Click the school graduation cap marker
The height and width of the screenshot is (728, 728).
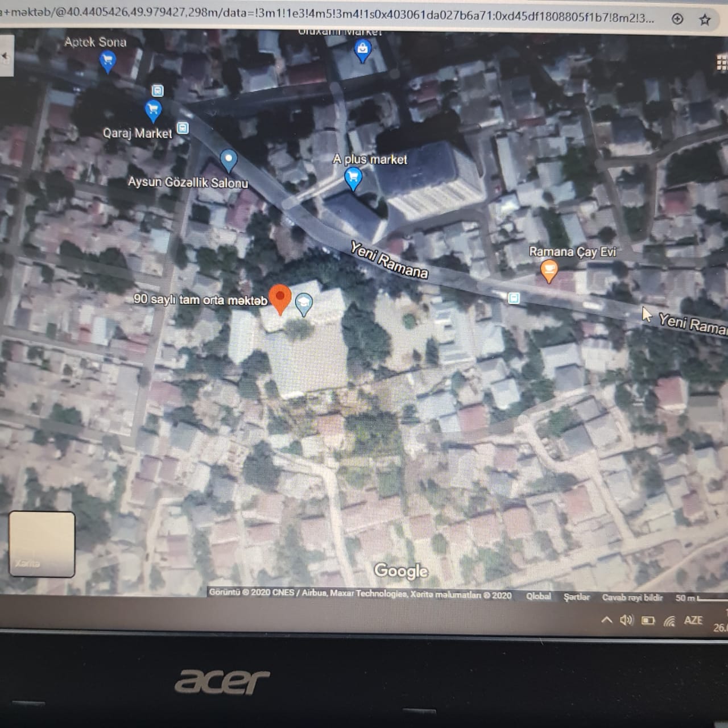click(304, 303)
